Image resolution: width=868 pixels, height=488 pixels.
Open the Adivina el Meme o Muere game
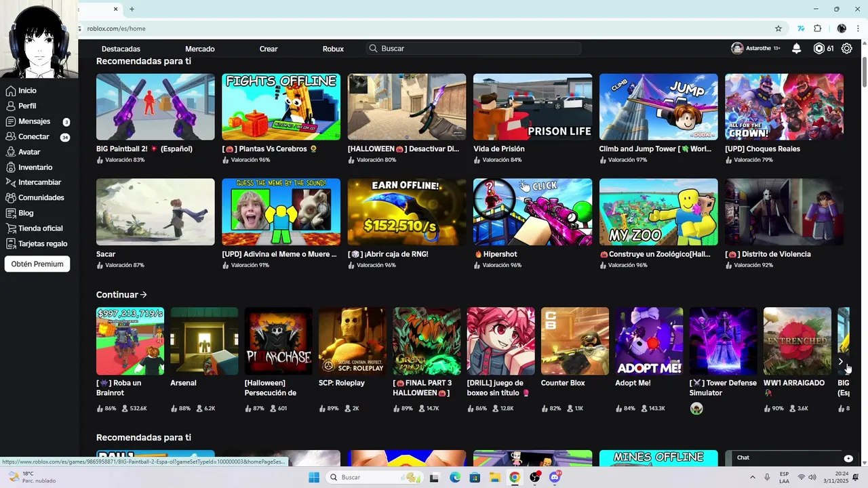coord(281,212)
